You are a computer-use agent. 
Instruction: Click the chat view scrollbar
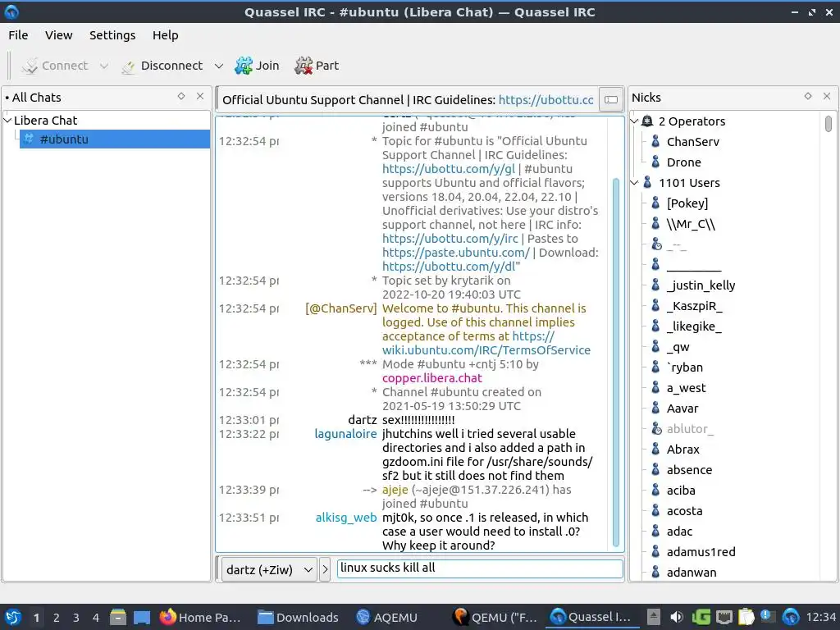tap(616, 363)
